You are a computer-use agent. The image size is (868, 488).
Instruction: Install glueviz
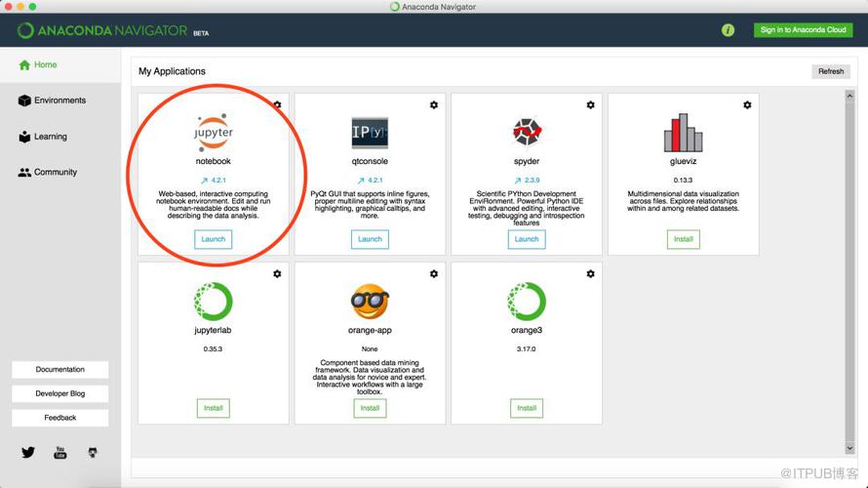click(x=683, y=239)
